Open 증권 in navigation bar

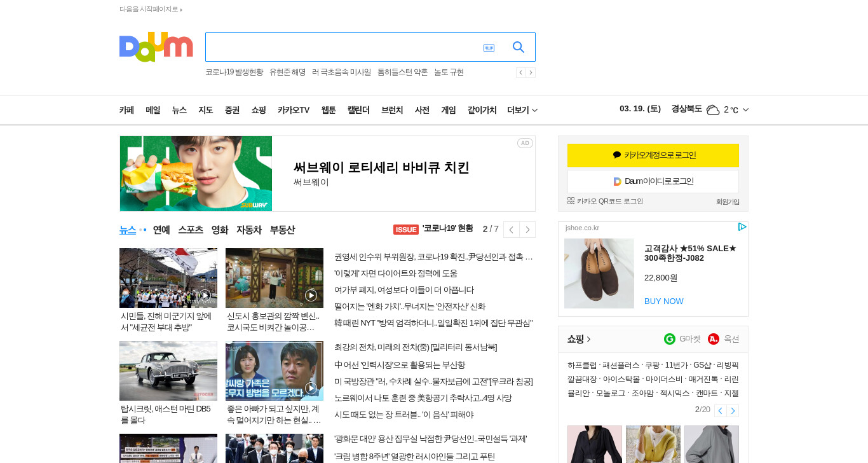(232, 110)
